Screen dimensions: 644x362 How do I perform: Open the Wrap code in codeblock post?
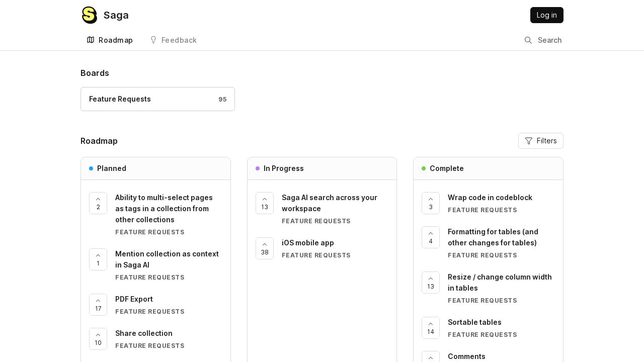click(x=490, y=198)
